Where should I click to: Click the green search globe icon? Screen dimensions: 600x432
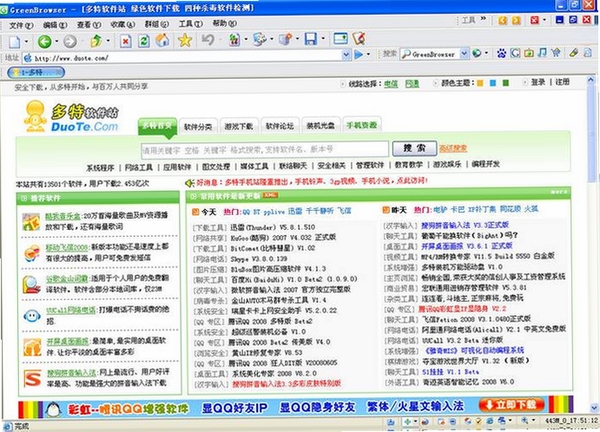click(476, 53)
